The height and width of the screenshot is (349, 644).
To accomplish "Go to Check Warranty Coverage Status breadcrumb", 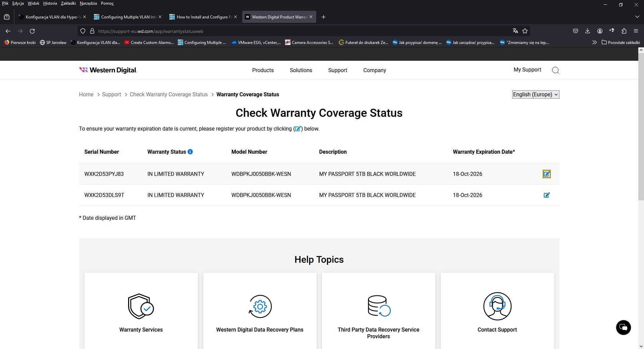I will [x=168, y=94].
